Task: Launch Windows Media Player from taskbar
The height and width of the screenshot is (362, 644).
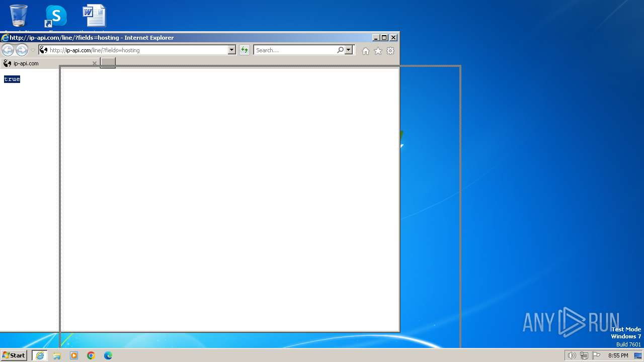Action: point(74,355)
